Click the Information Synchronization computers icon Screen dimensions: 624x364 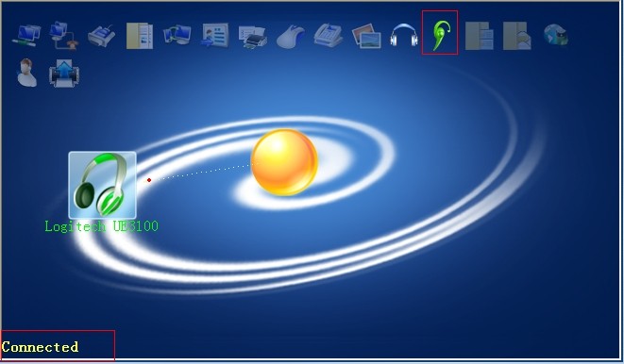(177, 35)
